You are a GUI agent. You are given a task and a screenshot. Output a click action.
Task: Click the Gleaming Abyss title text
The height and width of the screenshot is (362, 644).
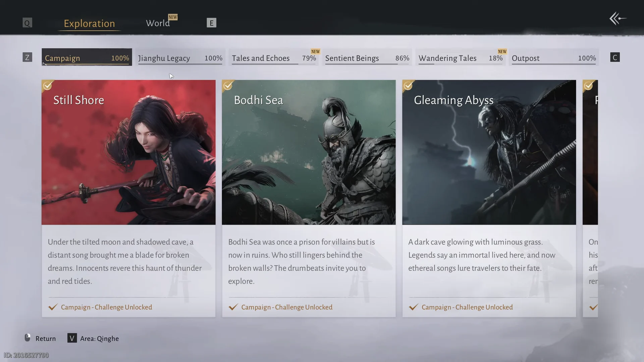pos(453,100)
